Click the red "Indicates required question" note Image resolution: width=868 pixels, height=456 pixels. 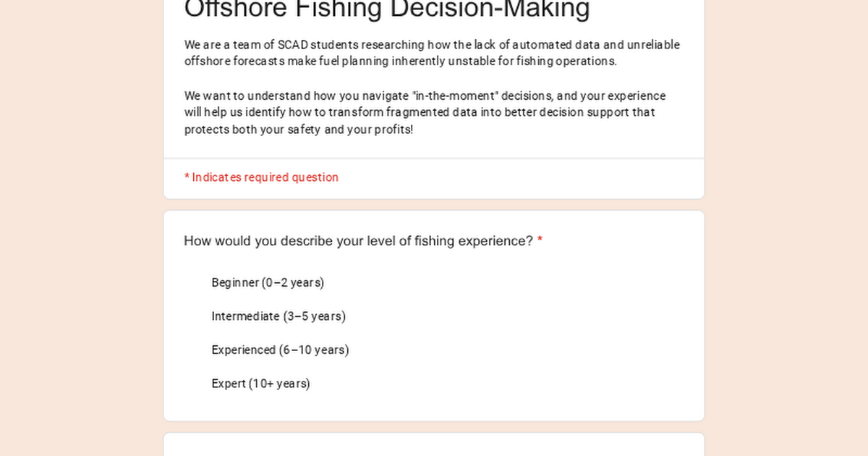[x=265, y=177]
